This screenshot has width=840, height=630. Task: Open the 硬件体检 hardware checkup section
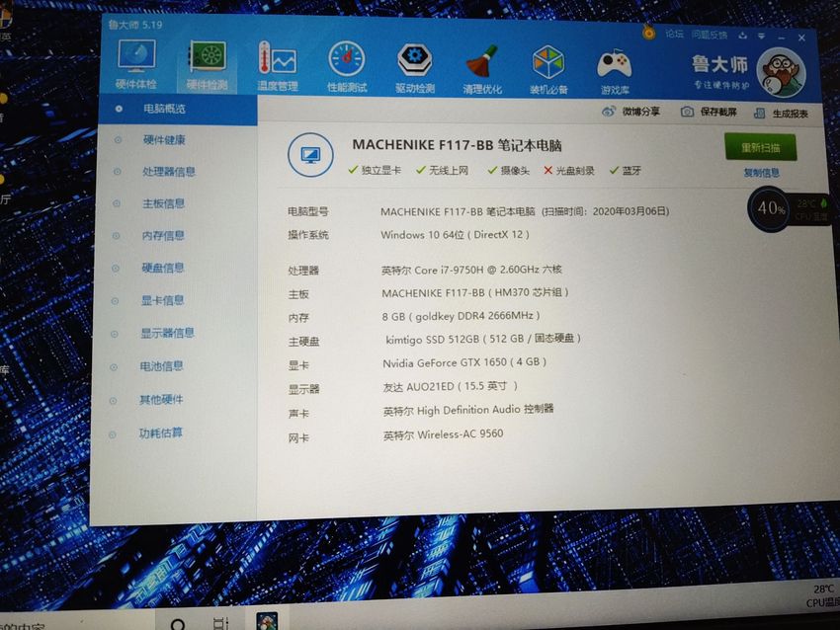pyautogui.click(x=136, y=65)
